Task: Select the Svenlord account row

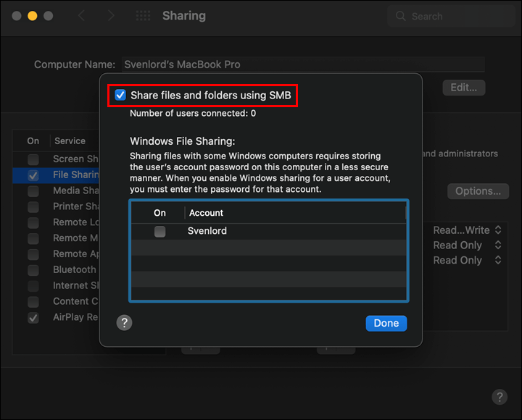Action: 269,232
